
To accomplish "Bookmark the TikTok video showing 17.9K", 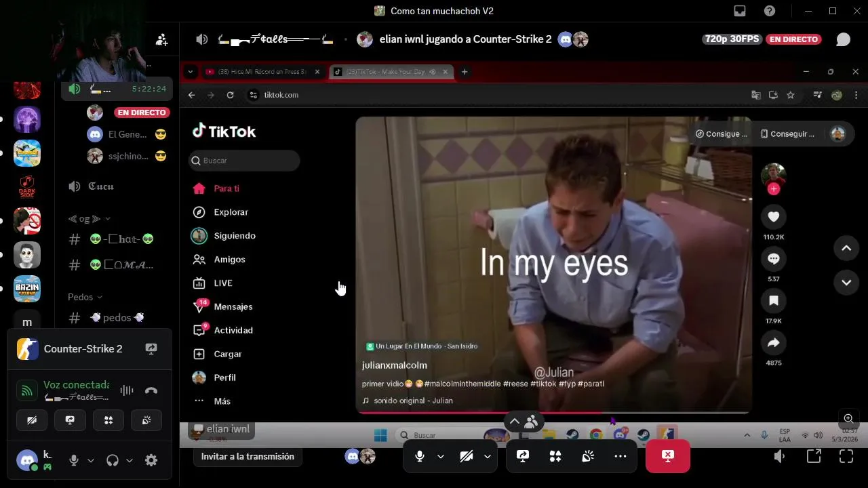I will (x=774, y=301).
